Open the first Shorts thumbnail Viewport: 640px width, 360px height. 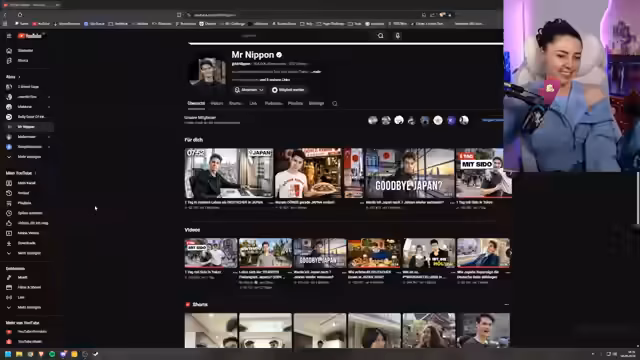click(x=211, y=331)
